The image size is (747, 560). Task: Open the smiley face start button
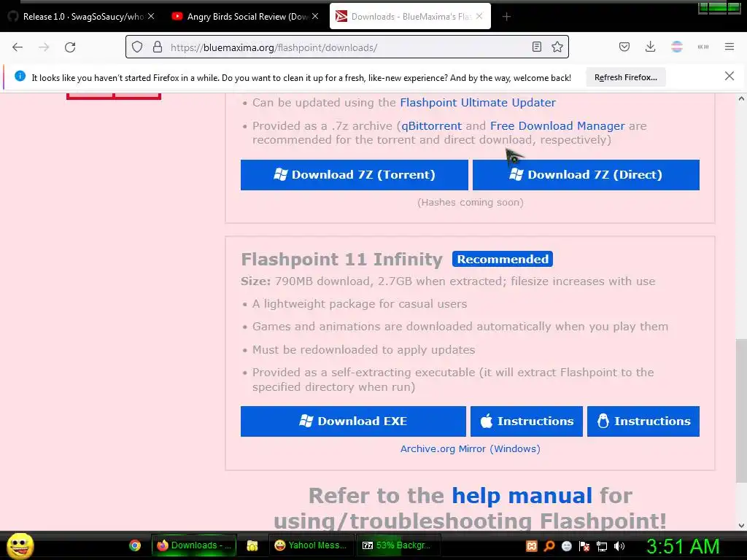click(20, 545)
